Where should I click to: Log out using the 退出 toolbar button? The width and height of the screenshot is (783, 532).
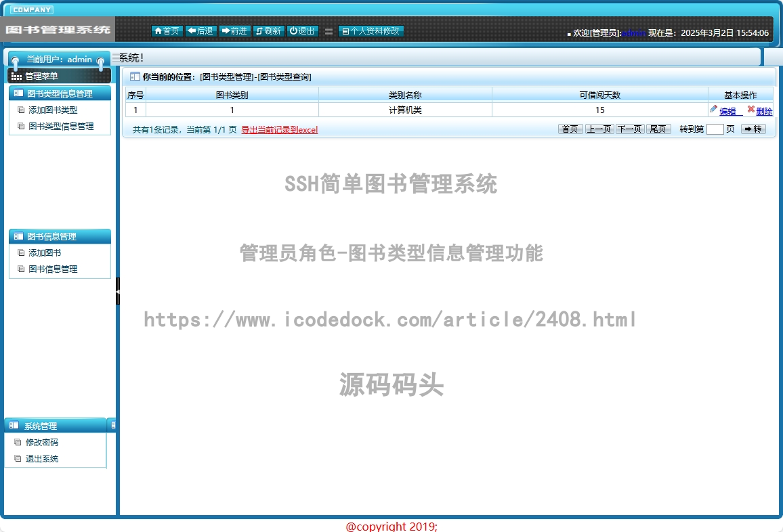tap(303, 31)
